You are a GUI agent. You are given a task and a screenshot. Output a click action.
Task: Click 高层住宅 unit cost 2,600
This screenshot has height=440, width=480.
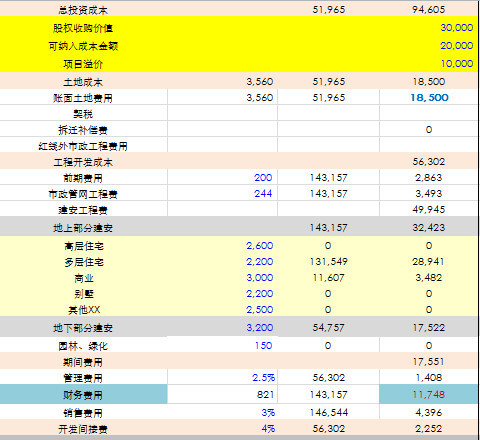tap(260, 246)
